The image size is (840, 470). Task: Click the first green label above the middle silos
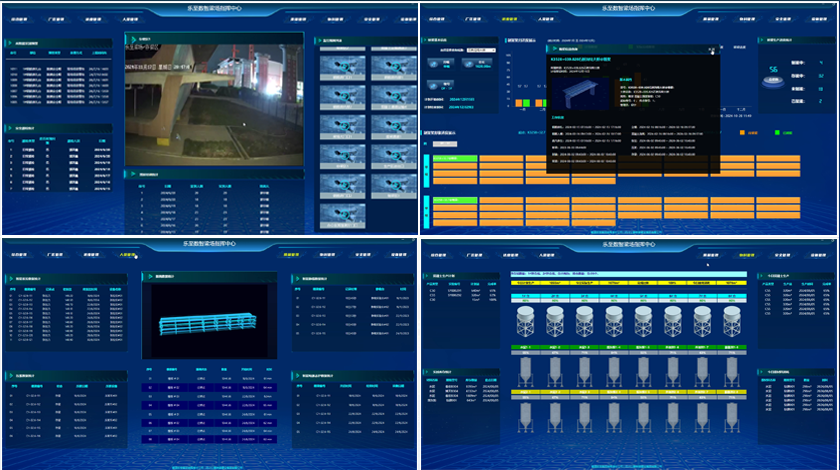pos(526,347)
